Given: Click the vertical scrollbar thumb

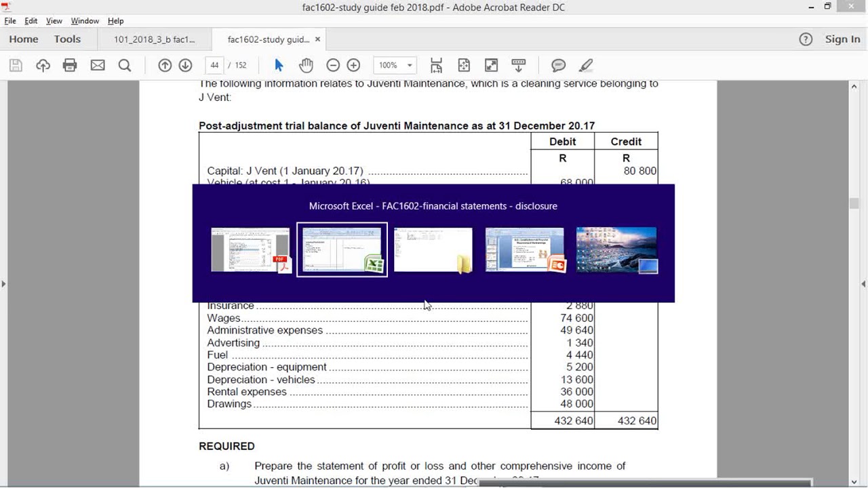Looking at the screenshot, I should [854, 203].
